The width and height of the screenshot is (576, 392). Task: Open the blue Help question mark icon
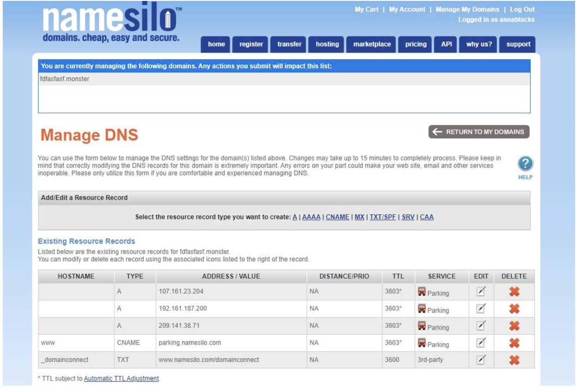[x=525, y=165]
